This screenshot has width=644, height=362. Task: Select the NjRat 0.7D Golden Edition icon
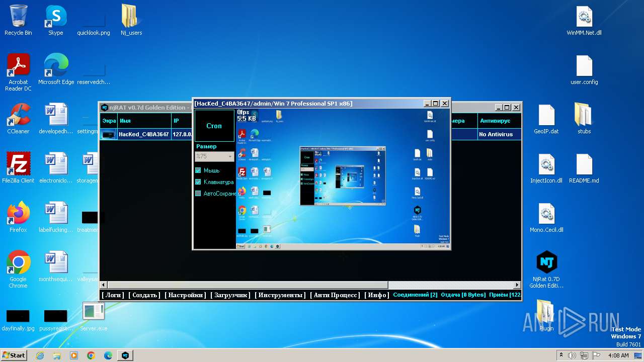click(546, 270)
